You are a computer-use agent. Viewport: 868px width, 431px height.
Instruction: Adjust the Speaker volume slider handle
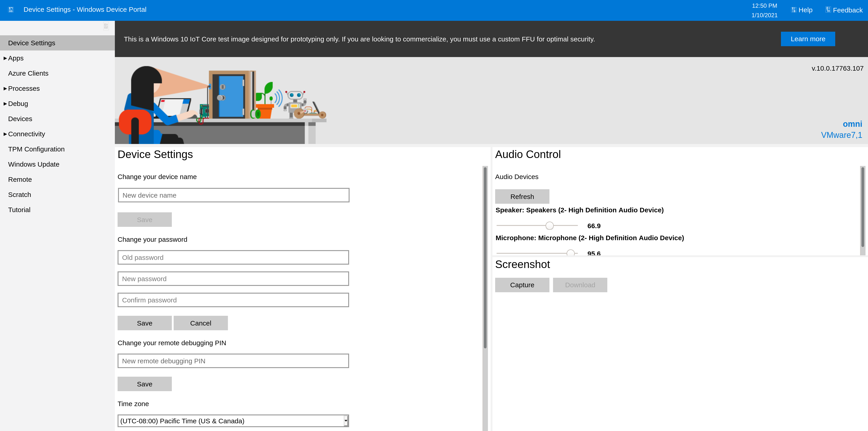[x=549, y=226]
